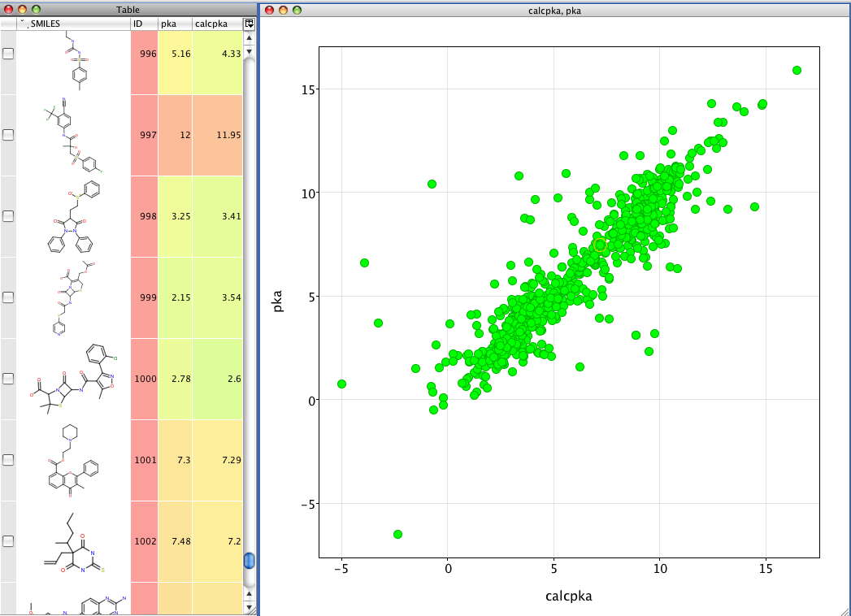Select the leftmost scatter point near calcpka -5
Screen dimensions: 851x616
point(341,384)
